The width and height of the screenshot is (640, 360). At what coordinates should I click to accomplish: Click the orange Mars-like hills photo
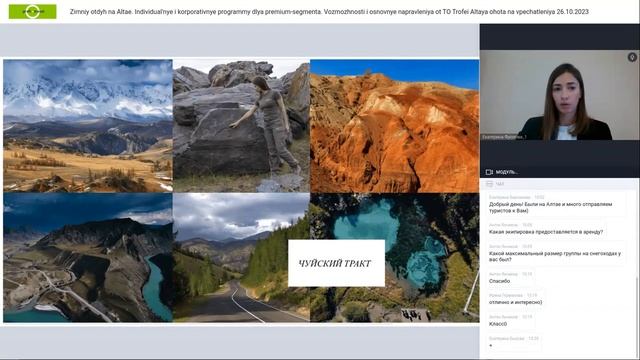pyautogui.click(x=395, y=126)
